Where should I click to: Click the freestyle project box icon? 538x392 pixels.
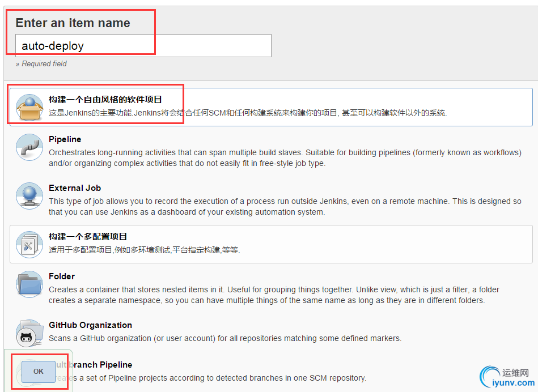click(x=29, y=107)
